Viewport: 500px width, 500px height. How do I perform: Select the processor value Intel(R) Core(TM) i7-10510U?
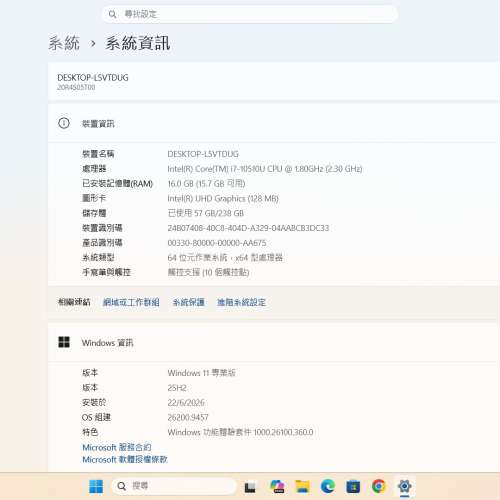265,169
